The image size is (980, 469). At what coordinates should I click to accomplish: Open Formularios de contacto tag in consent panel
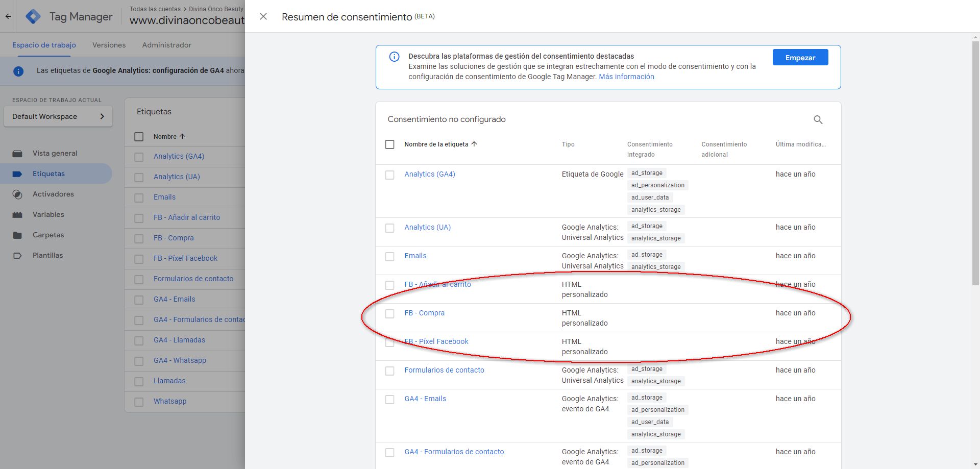445,370
